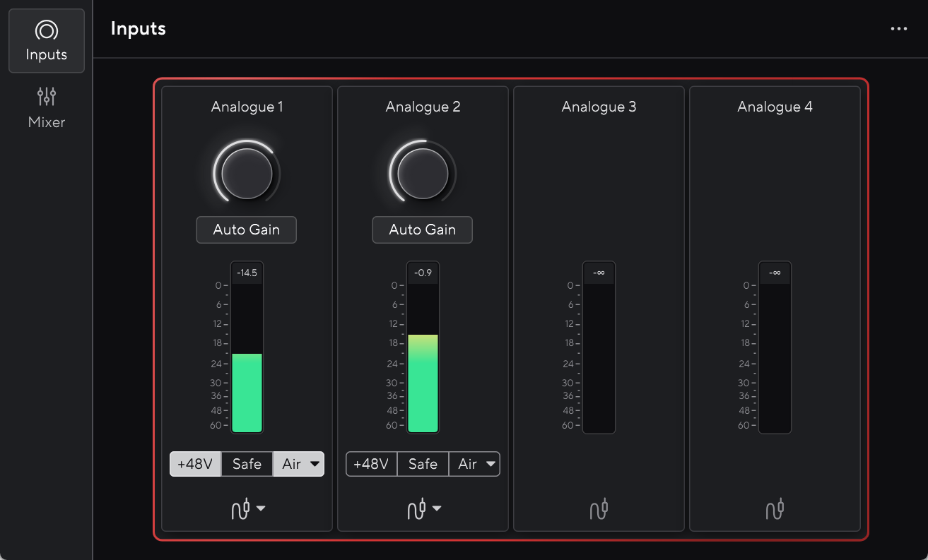Screen dimensions: 928x560
Task: Click the -0.9 peak value readout
Action: tap(423, 273)
